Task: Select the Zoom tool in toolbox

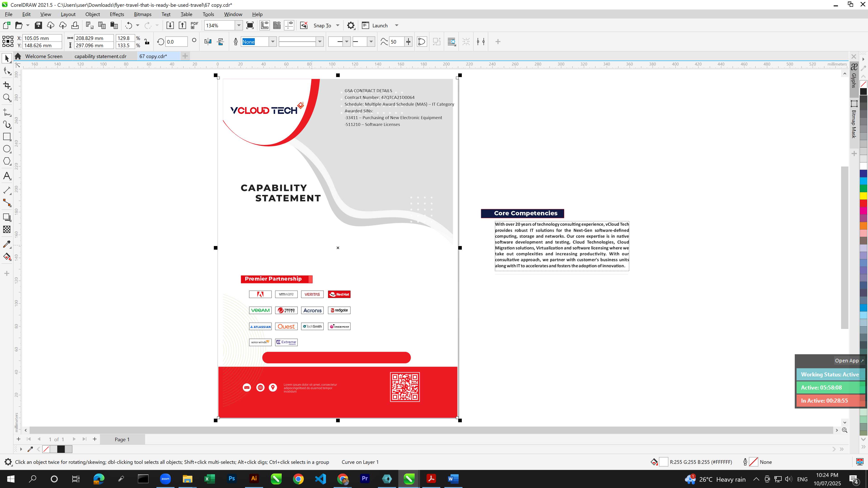Action: pos(7,98)
